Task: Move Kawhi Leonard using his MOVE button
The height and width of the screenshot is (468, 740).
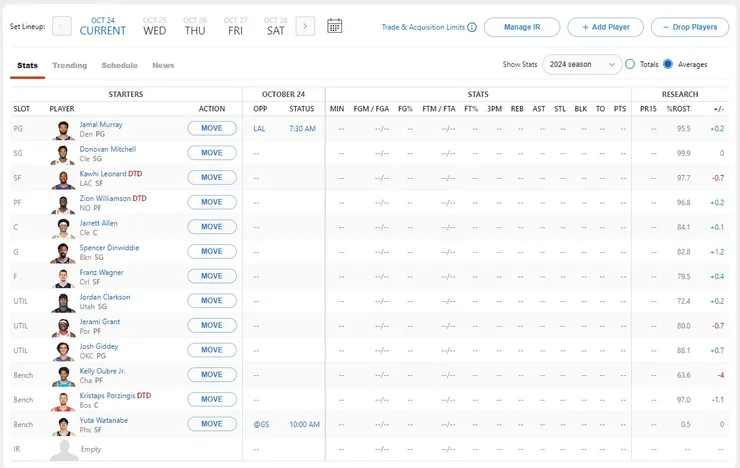Action: 212,177
